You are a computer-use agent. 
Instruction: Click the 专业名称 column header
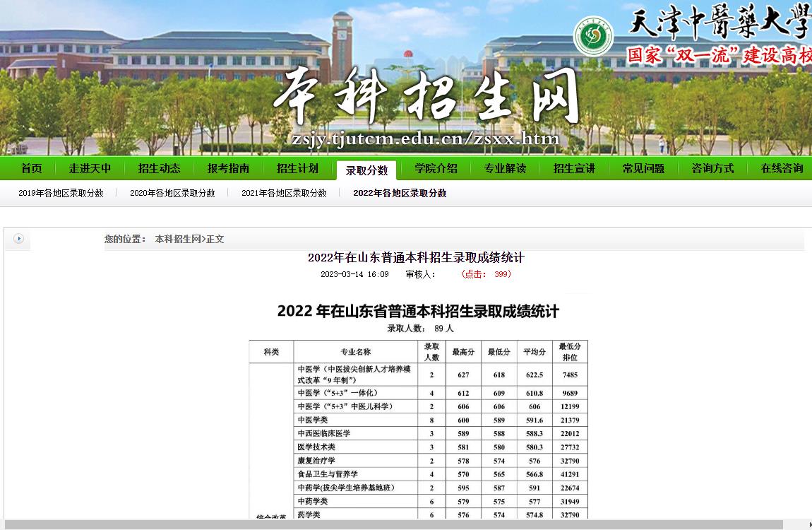(355, 352)
